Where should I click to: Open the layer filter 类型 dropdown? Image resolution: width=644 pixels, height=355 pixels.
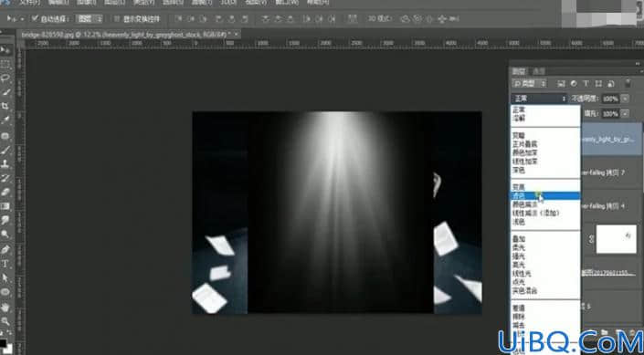coord(529,83)
